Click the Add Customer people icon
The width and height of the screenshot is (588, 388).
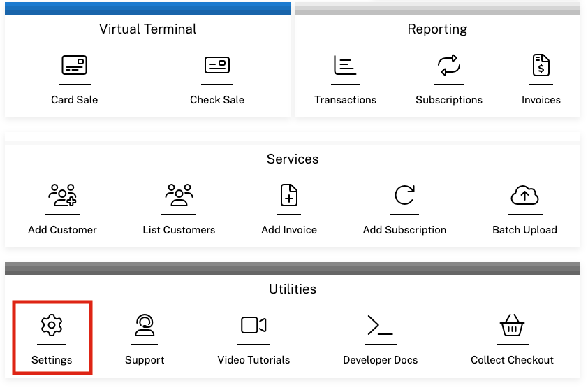point(62,195)
